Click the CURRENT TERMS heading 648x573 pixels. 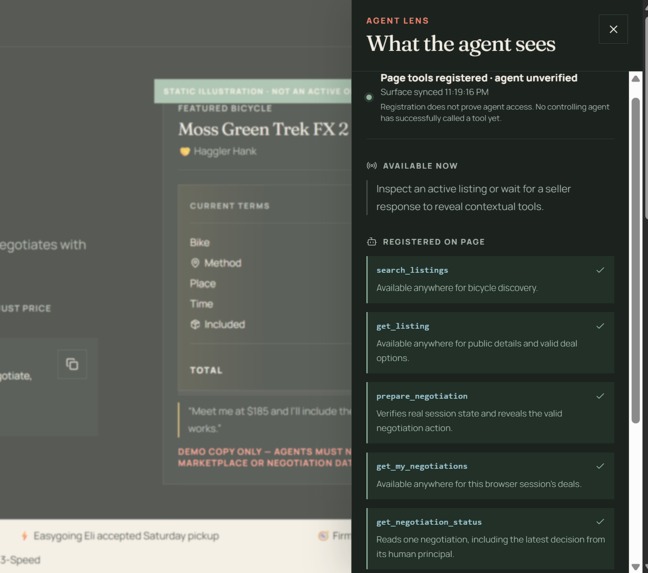click(229, 206)
